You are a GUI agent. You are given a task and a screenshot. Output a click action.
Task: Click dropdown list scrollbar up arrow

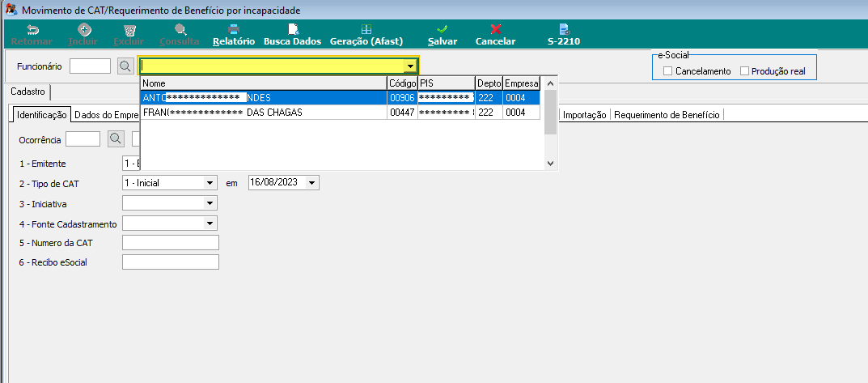pyautogui.click(x=550, y=83)
